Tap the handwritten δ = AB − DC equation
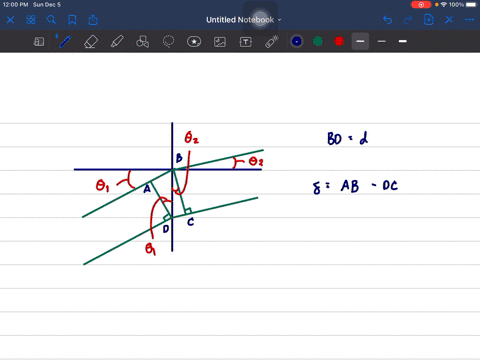480x360 pixels. pos(356,187)
